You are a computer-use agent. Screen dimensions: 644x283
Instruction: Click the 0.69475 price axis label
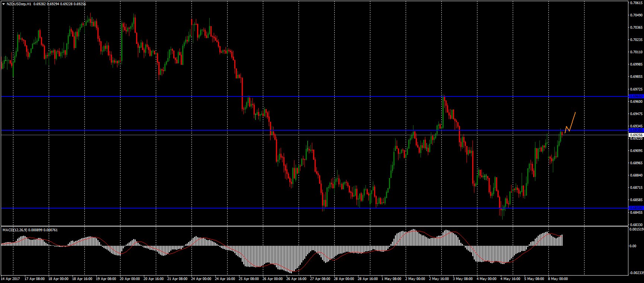636,114
